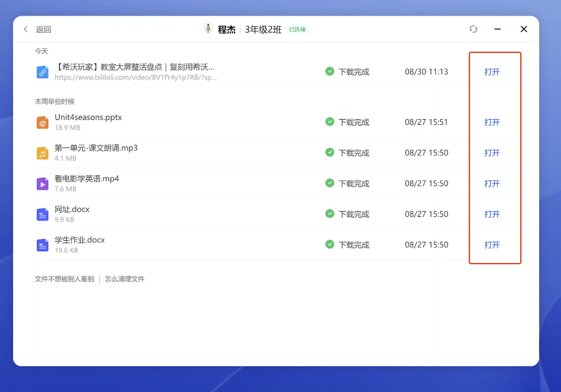Click the 本周早些时候 section header
Viewport: 561px width, 392px height.
54,102
